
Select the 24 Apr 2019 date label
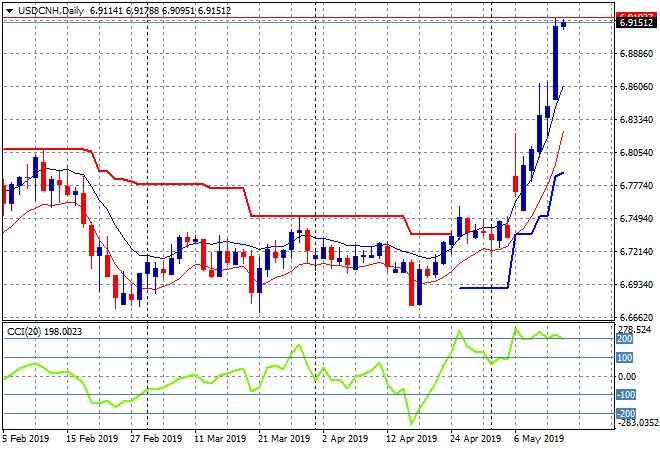(x=476, y=439)
